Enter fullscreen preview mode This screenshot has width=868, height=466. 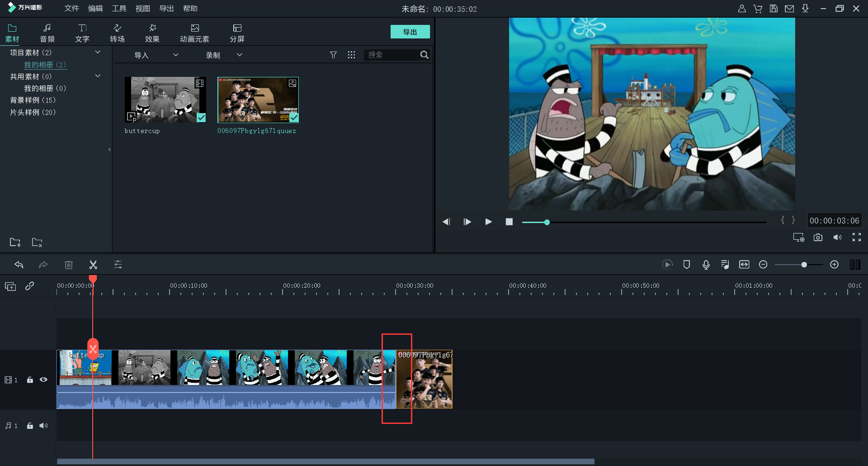(856, 238)
